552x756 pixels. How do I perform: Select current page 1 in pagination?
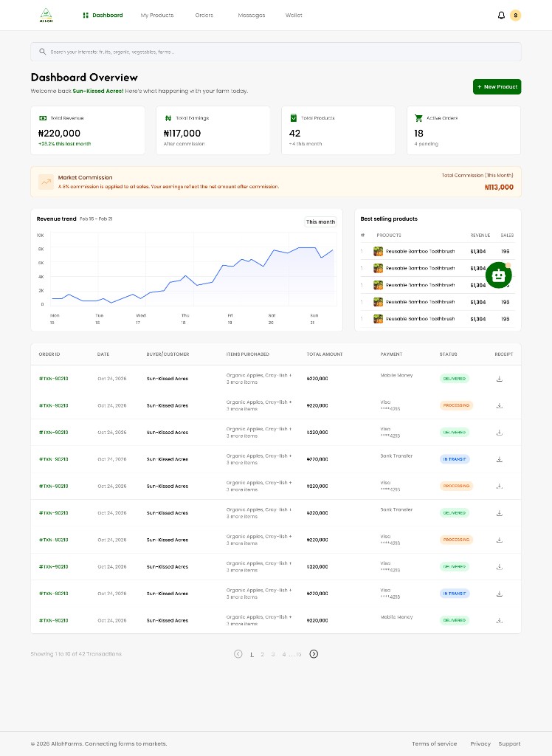(252, 654)
